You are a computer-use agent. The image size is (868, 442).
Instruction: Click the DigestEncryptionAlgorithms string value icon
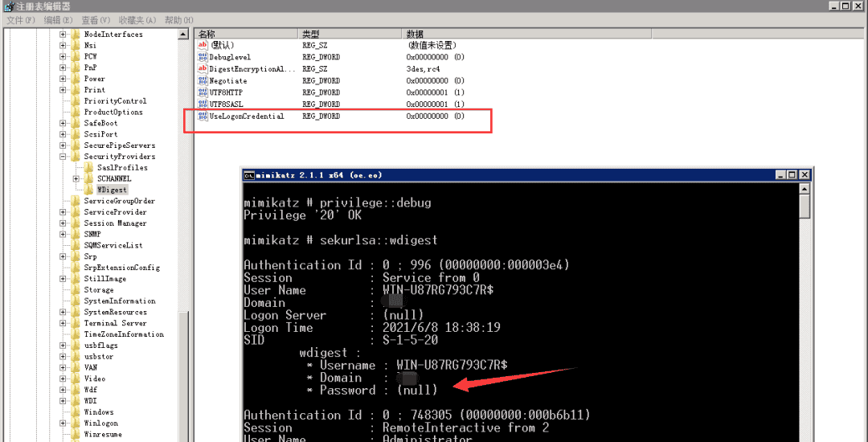[203, 69]
